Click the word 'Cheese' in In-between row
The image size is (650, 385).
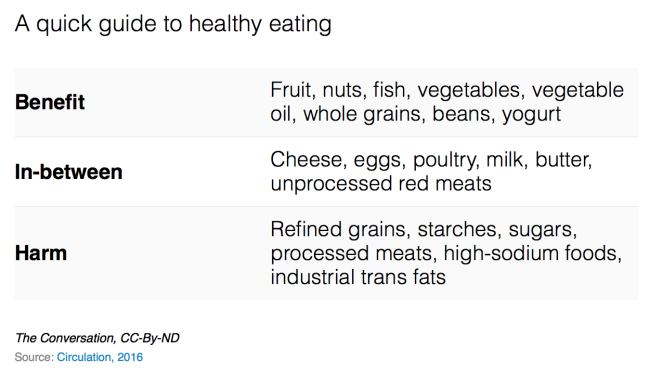306,160
